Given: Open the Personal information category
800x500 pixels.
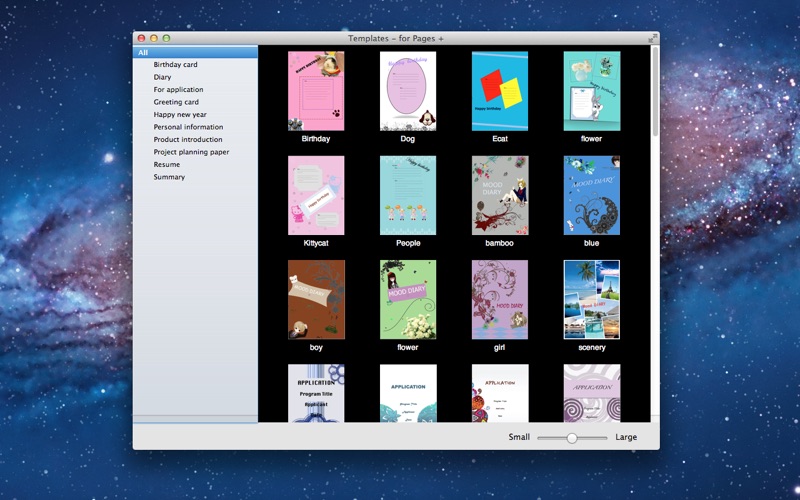Looking at the screenshot, I should 188,127.
